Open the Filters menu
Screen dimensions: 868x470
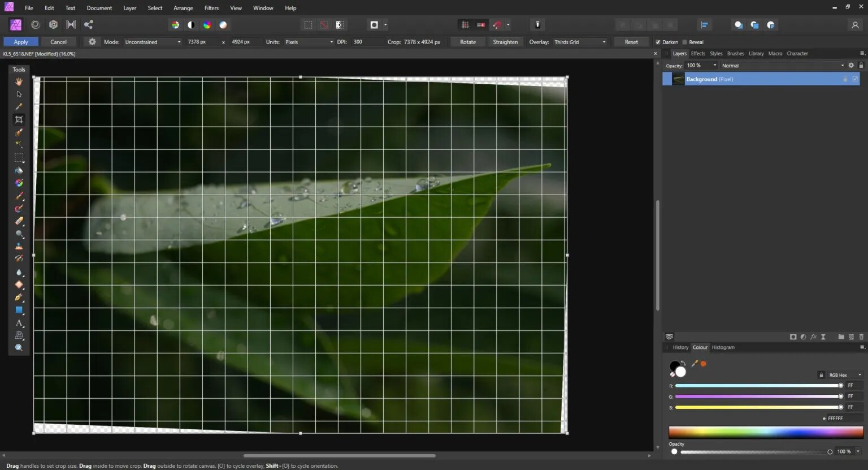(x=211, y=8)
